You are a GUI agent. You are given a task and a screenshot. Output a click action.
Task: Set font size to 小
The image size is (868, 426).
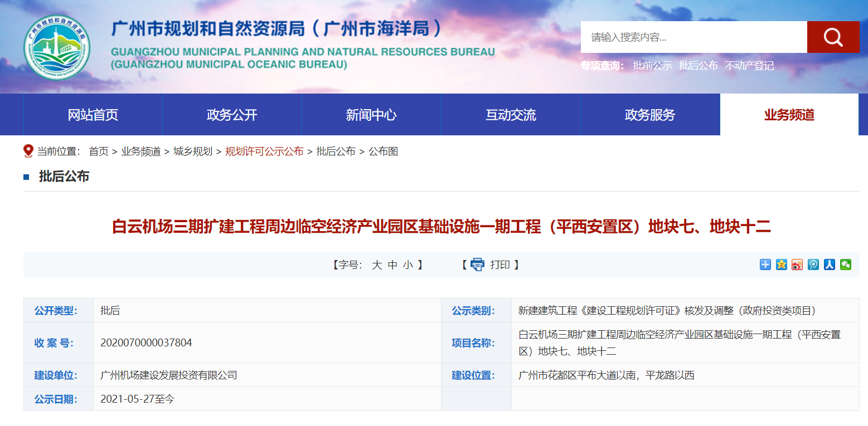tap(408, 265)
